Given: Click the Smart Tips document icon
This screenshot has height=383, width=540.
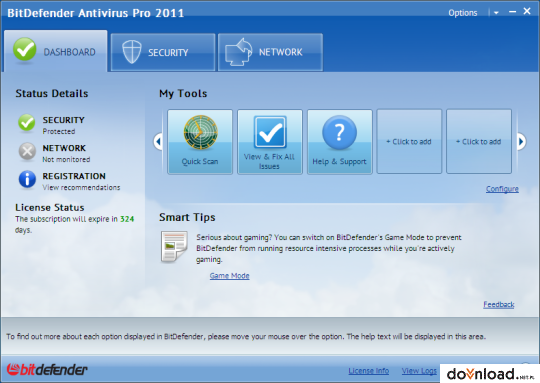Looking at the screenshot, I should point(174,247).
